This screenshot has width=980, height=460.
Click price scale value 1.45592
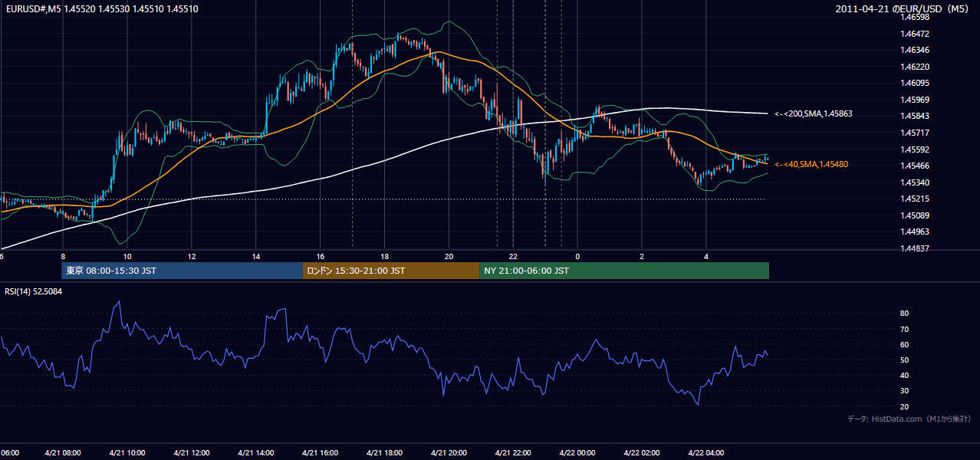pyautogui.click(x=916, y=149)
